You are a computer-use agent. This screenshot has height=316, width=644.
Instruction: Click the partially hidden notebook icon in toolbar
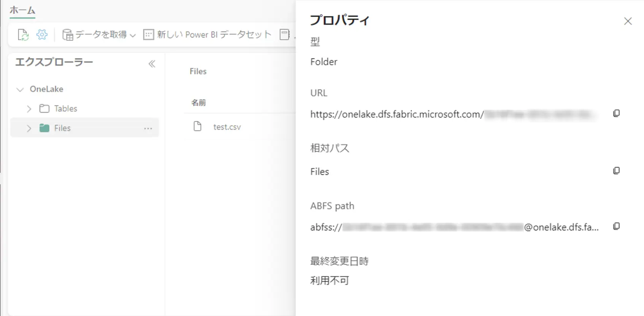(x=285, y=35)
